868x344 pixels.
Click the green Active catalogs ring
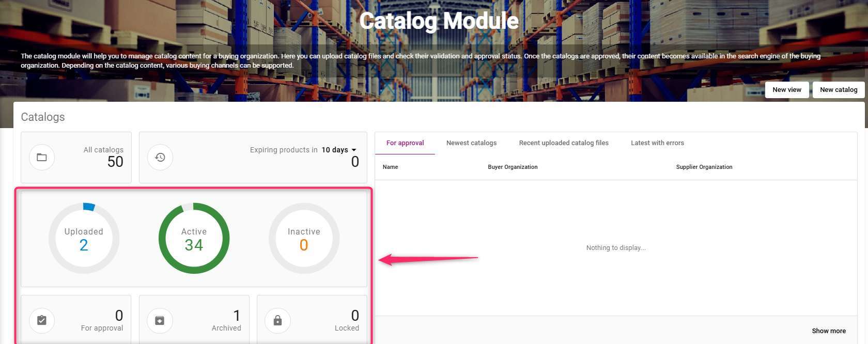click(194, 239)
